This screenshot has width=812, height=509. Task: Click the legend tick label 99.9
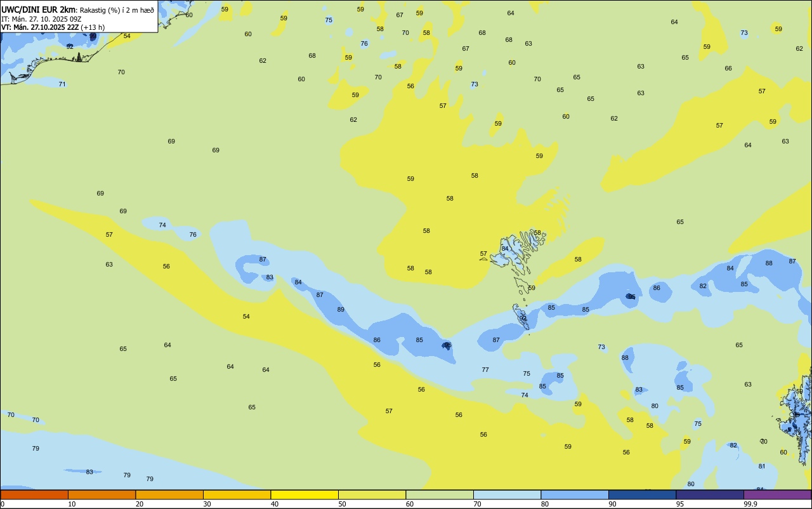pos(750,504)
